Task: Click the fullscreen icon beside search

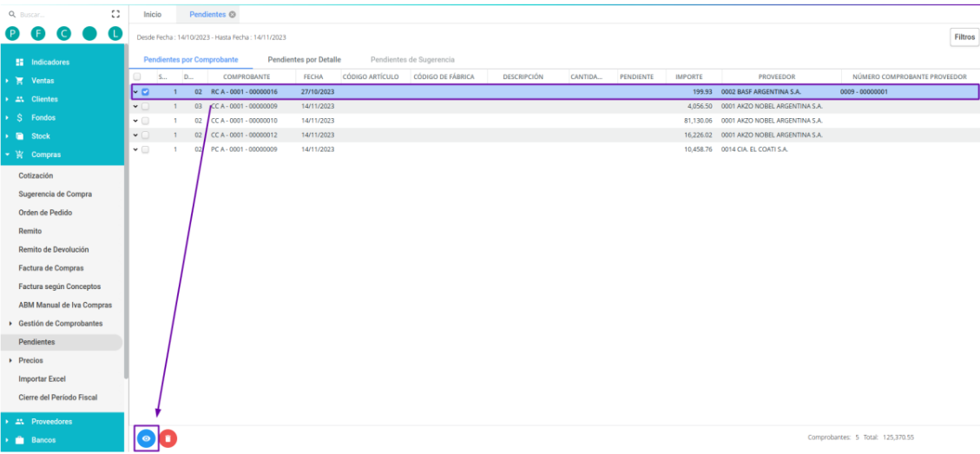Action: pyautogui.click(x=115, y=14)
